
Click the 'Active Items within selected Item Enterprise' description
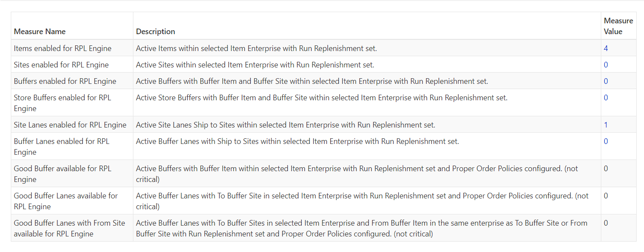point(256,48)
